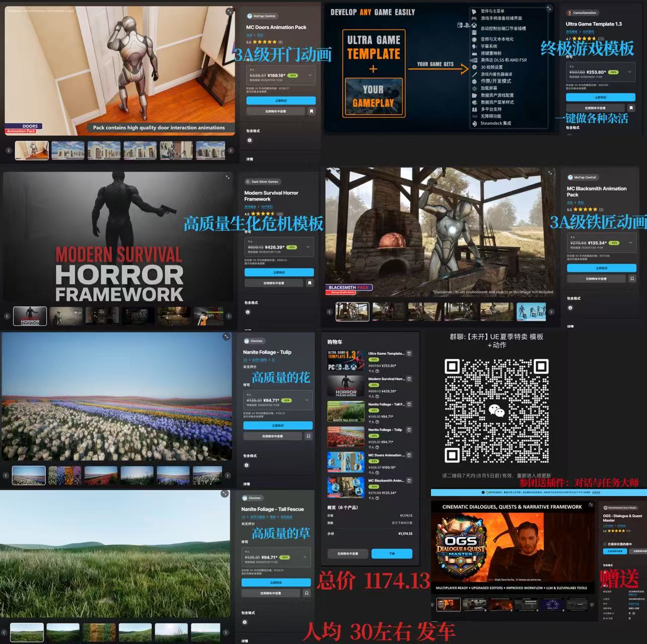The height and width of the screenshot is (644, 647).
Task: Advance the Tall Fescue thumbnail carousel right
Action: coord(226,632)
